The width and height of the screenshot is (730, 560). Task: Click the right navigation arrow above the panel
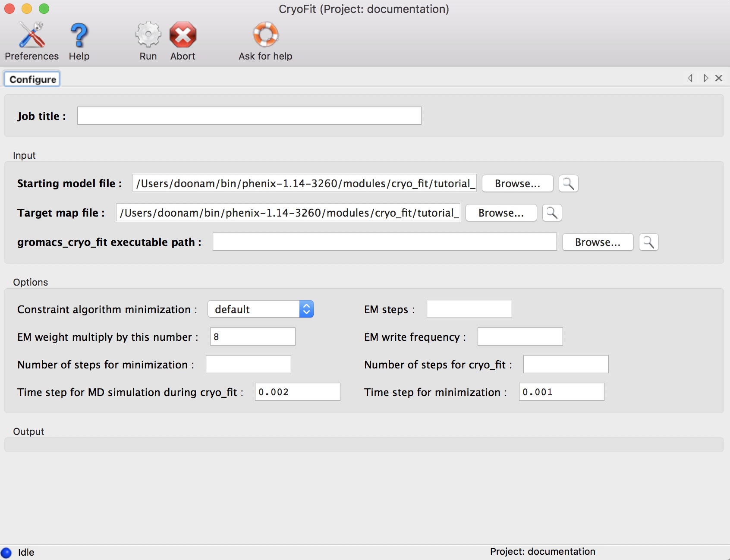706,78
